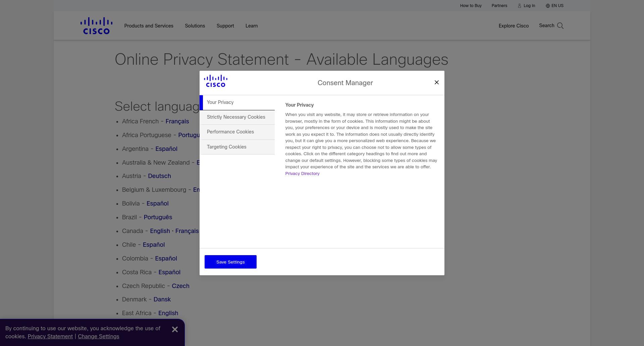
Task: Click the Your Privacy heading text
Action: click(300, 105)
